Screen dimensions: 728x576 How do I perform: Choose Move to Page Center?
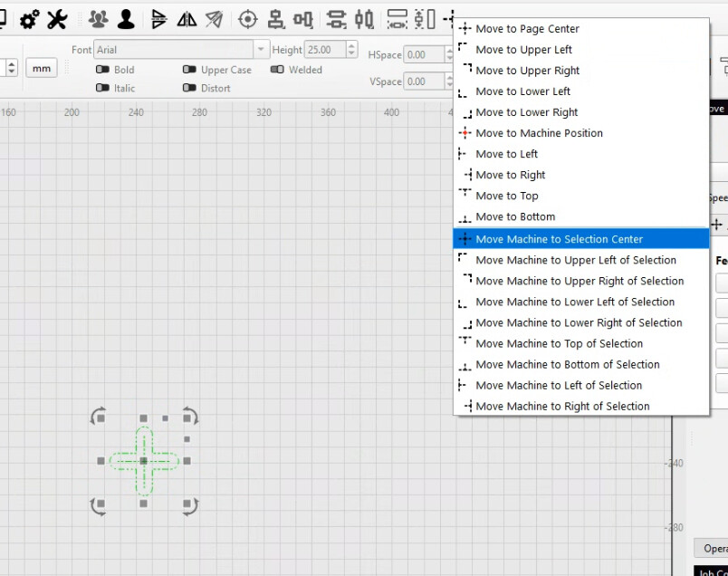coord(527,29)
